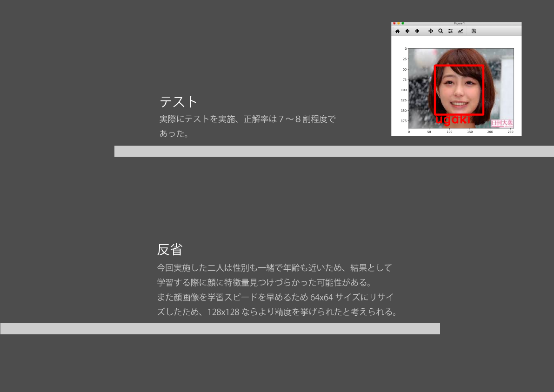Viewport: 554px width, 392px height.
Task: Open the configure subplots sliders icon
Action: (450, 31)
